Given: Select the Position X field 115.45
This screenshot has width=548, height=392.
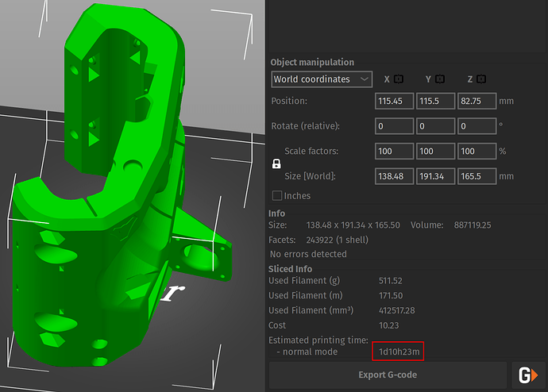Looking at the screenshot, I should (x=394, y=102).
